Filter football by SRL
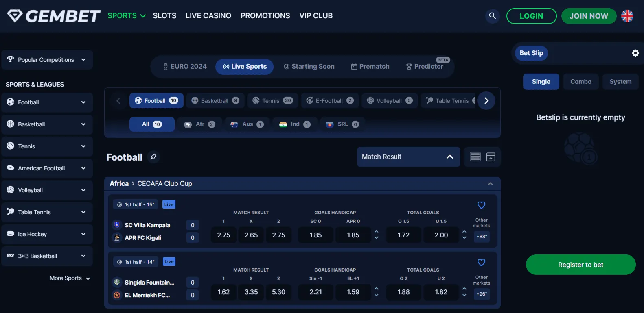Image resolution: width=644 pixels, height=313 pixels. [x=342, y=124]
